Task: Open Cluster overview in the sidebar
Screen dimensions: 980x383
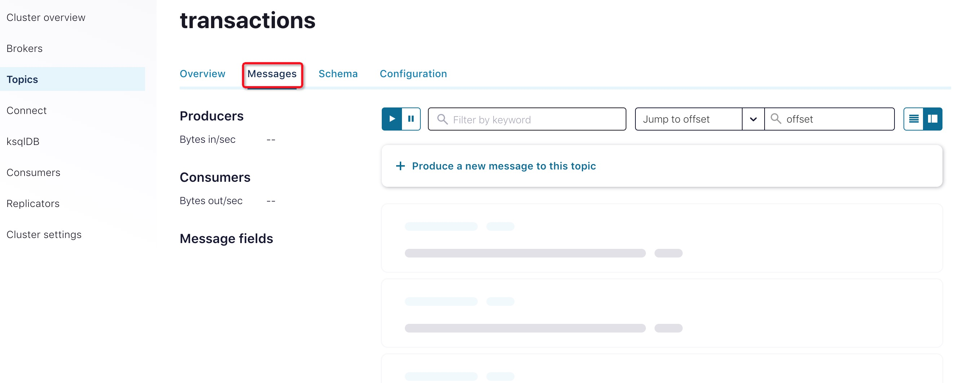Action: pyautogui.click(x=46, y=18)
